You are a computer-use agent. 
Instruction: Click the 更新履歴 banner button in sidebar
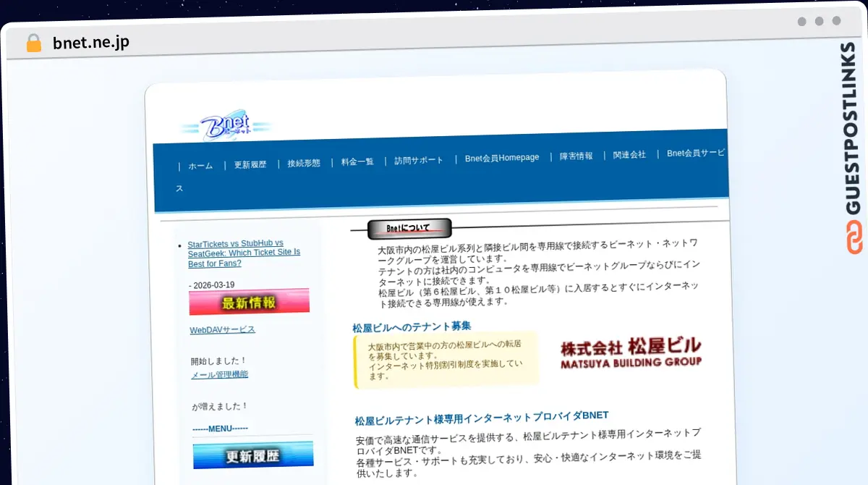253,455
